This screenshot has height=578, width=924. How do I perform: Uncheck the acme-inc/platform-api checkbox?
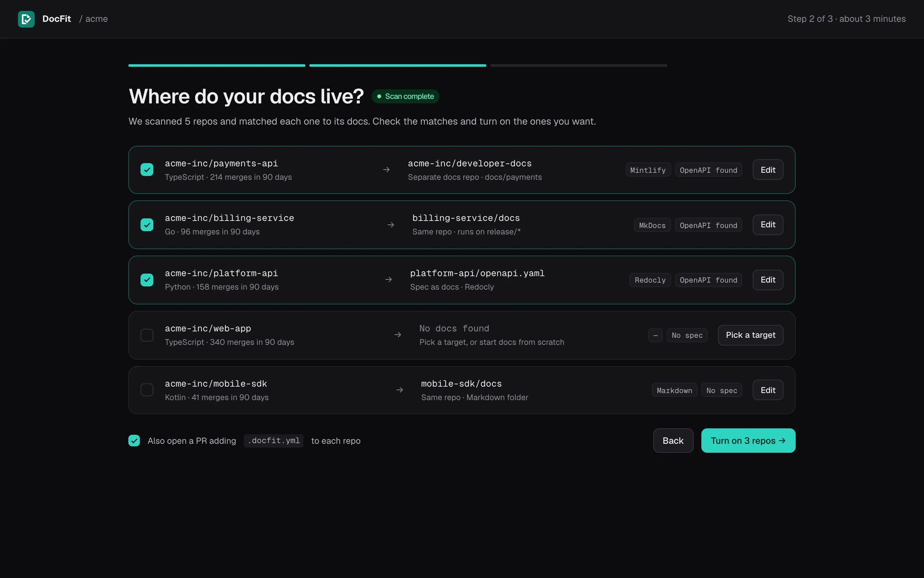click(x=147, y=280)
